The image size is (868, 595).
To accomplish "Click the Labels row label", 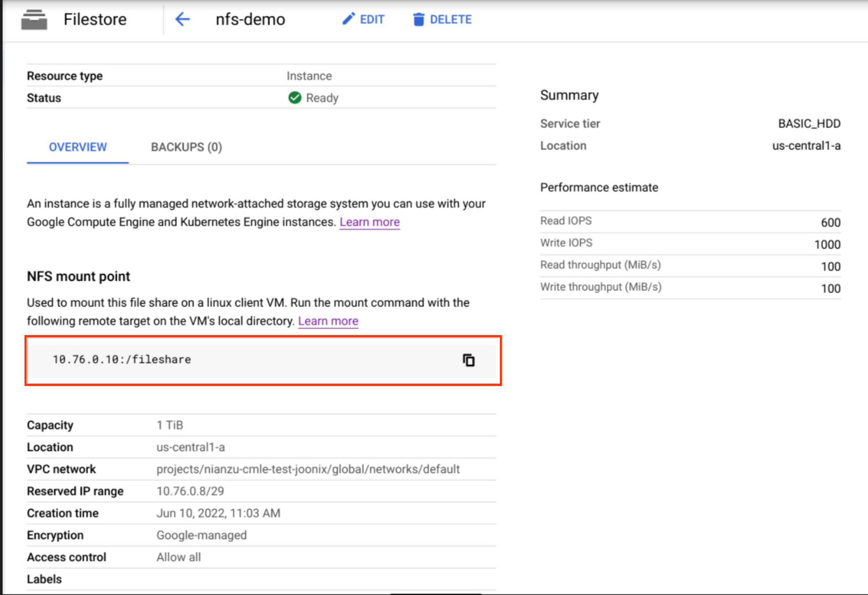I will coord(44,579).
